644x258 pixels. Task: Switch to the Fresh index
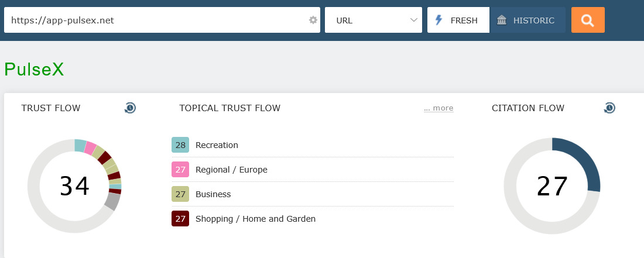point(458,20)
